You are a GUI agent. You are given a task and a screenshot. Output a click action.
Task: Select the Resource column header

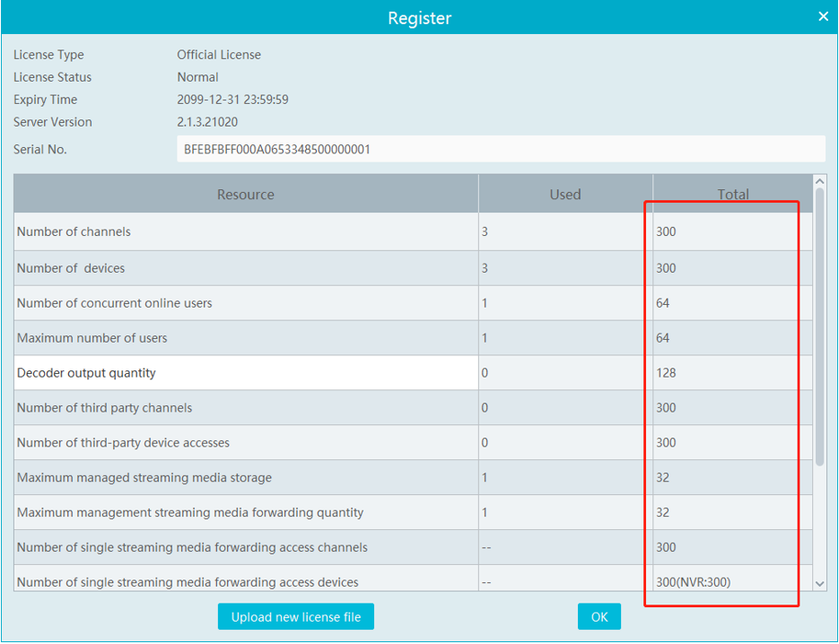[x=246, y=195]
